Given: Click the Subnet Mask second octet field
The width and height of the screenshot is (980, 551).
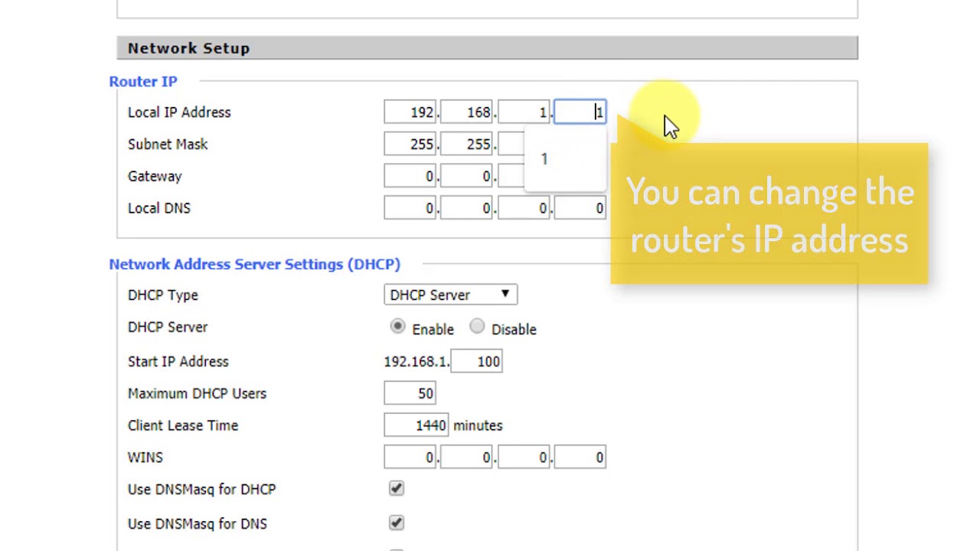Looking at the screenshot, I should click(x=467, y=145).
